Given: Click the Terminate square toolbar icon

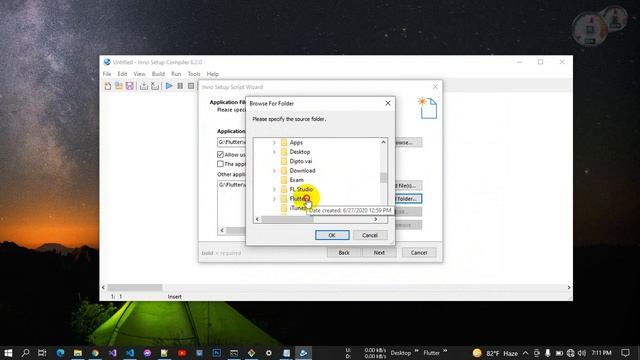Looking at the screenshot, I should click(x=191, y=86).
